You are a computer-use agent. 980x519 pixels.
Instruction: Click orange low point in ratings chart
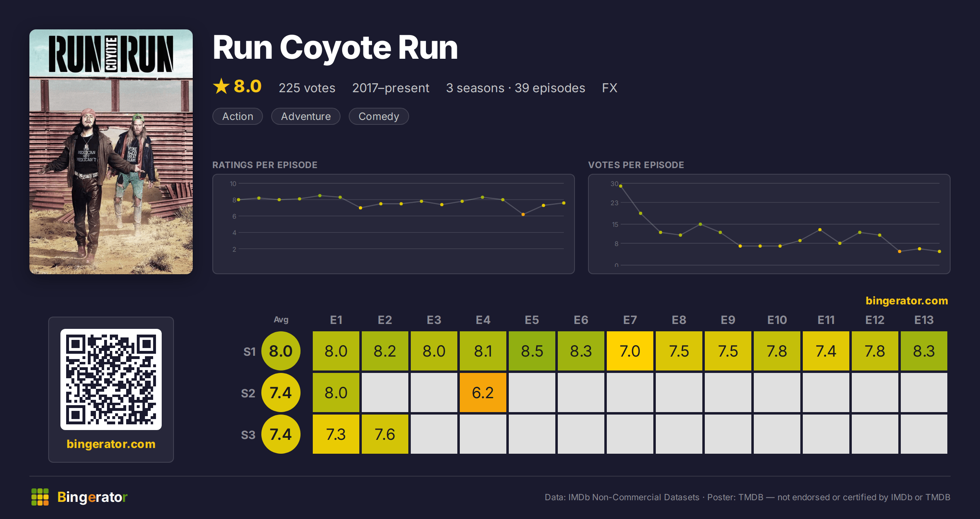[523, 214]
